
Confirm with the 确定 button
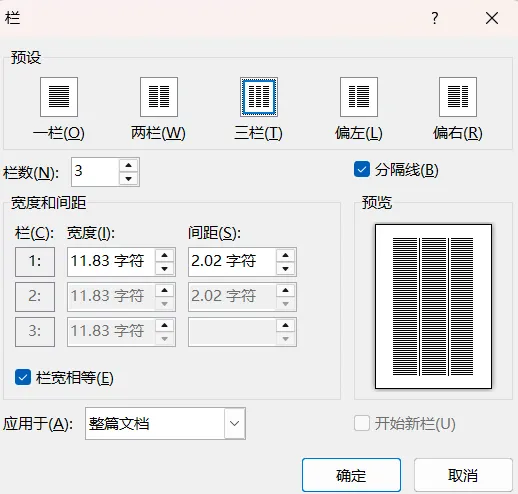click(351, 475)
